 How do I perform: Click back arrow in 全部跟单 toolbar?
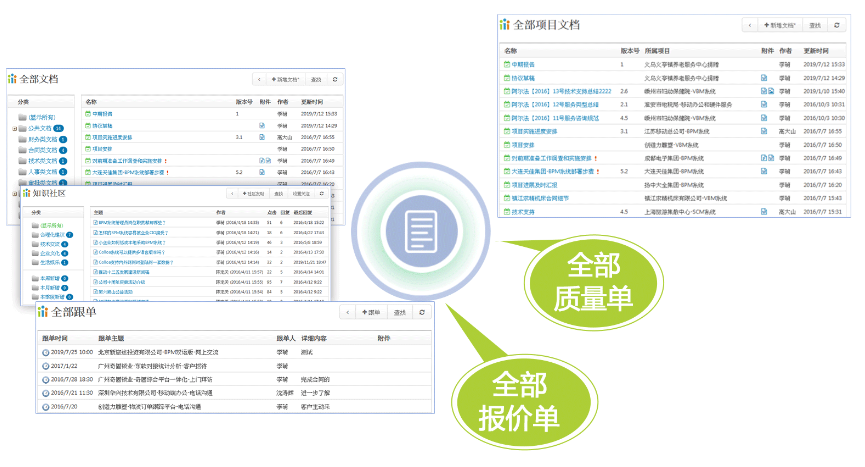coord(347,313)
